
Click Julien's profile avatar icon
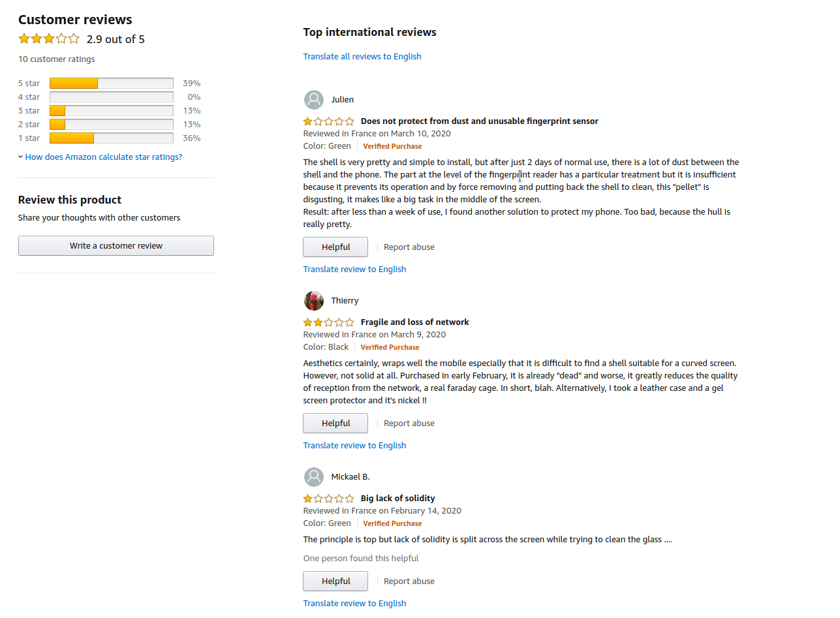(x=314, y=100)
